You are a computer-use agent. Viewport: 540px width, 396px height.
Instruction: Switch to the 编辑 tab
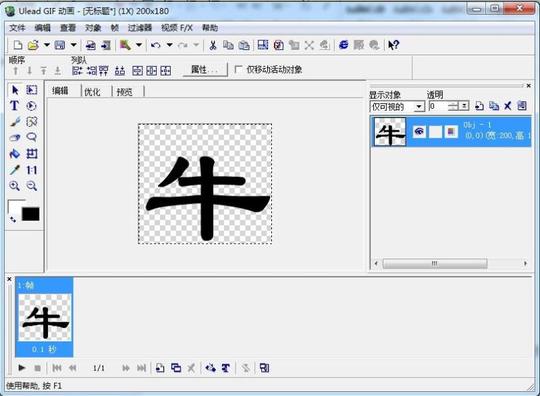tap(60, 91)
